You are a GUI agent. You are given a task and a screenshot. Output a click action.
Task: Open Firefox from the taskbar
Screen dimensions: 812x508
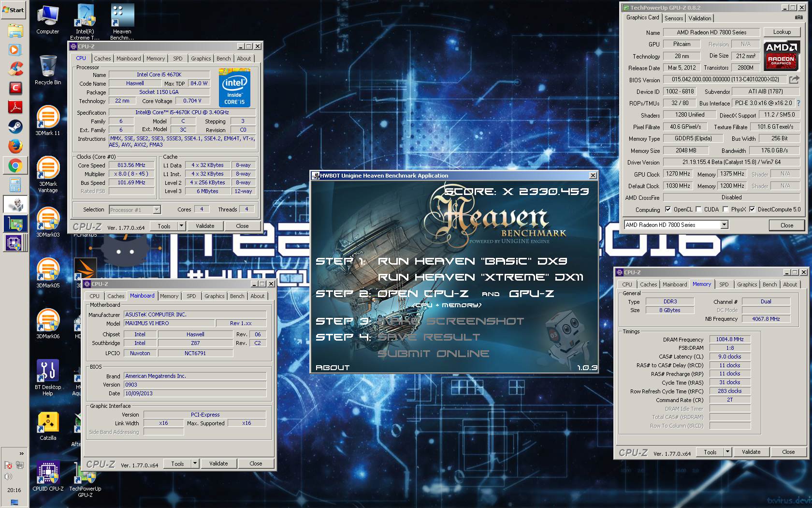(x=15, y=146)
